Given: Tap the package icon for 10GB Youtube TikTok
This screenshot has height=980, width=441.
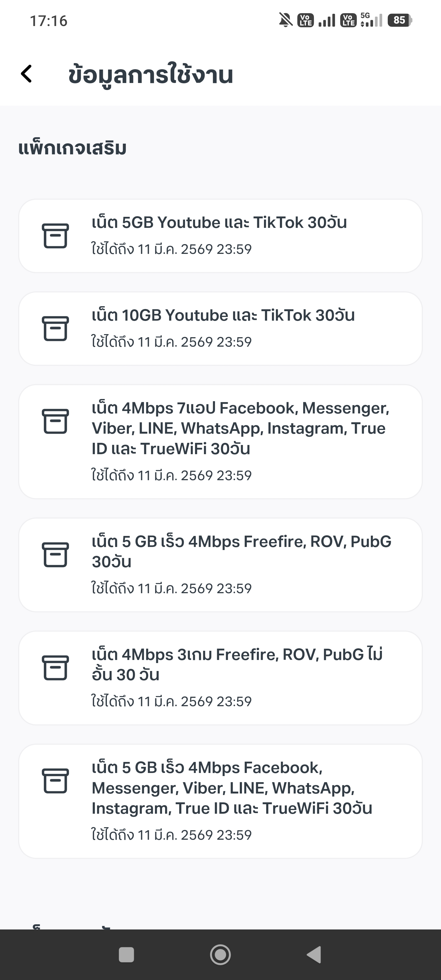Looking at the screenshot, I should [x=55, y=329].
